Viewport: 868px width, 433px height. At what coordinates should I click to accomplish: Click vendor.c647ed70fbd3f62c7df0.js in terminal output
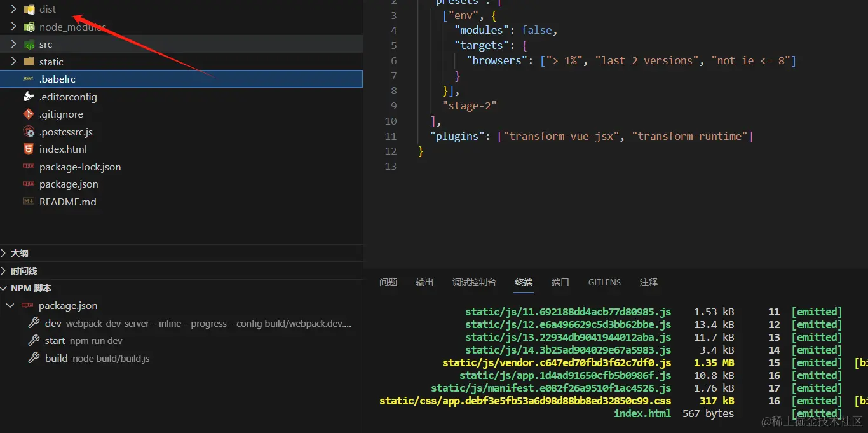pos(557,363)
